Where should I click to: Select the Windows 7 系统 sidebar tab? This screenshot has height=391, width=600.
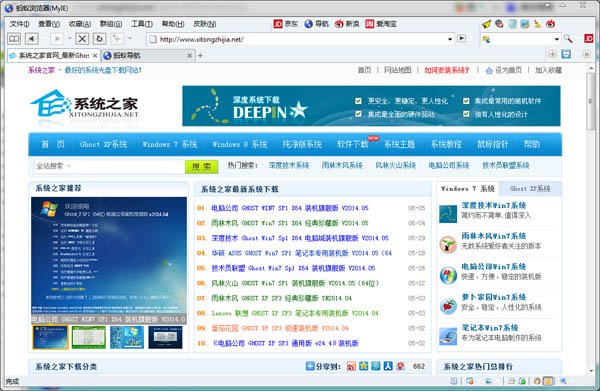coord(468,189)
